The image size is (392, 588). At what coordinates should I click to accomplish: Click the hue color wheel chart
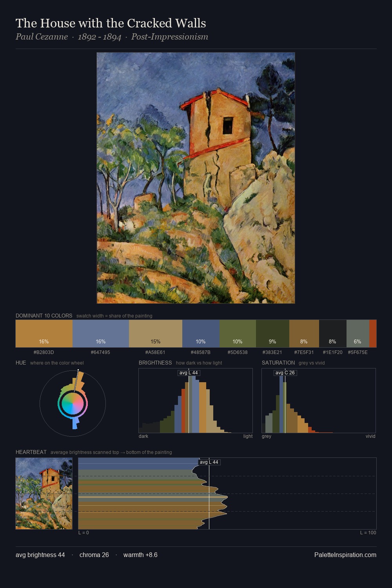[x=73, y=403]
